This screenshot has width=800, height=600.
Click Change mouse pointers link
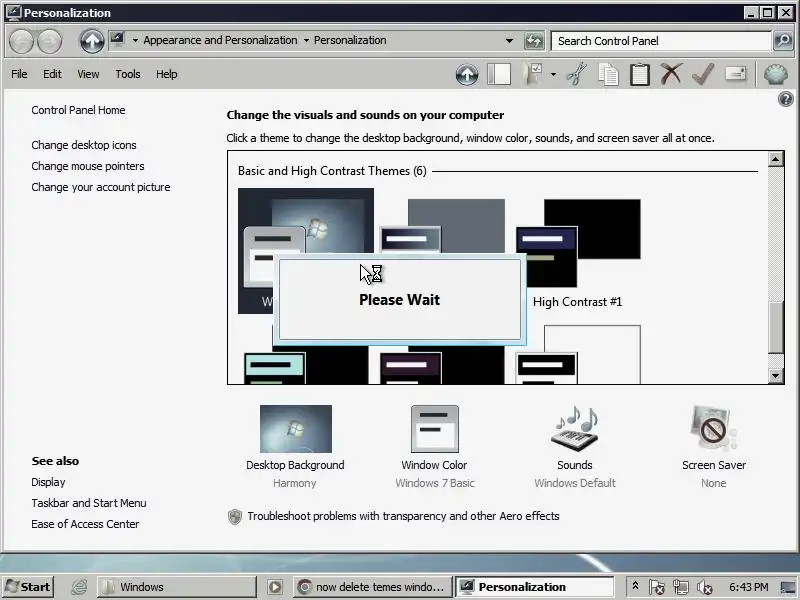[88, 166]
